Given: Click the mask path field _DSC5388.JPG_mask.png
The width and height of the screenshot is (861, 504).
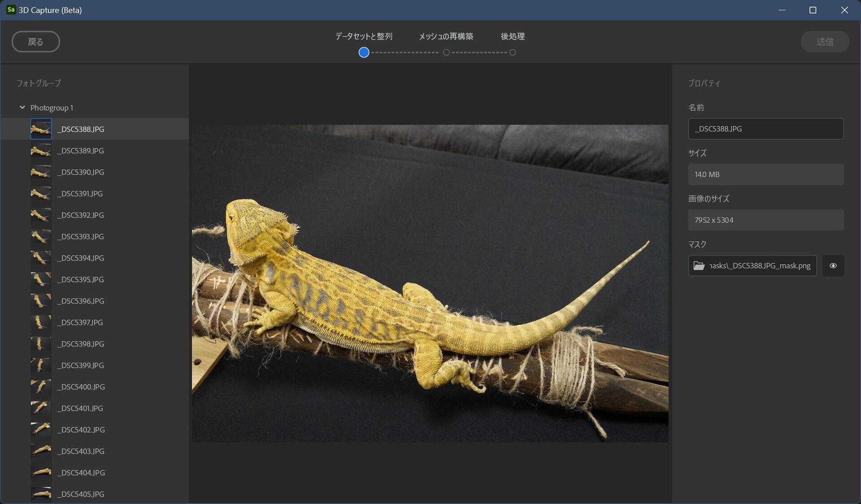Looking at the screenshot, I should (752, 266).
